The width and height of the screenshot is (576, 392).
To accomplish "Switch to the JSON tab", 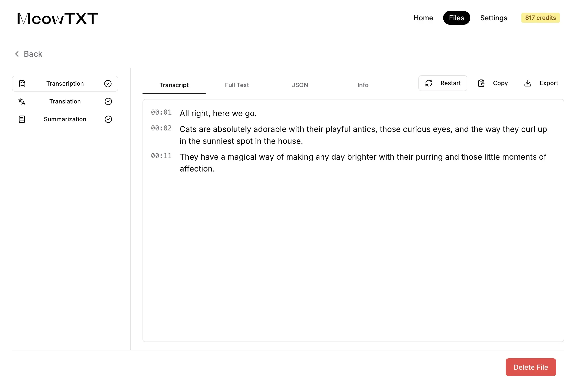I will (x=300, y=85).
